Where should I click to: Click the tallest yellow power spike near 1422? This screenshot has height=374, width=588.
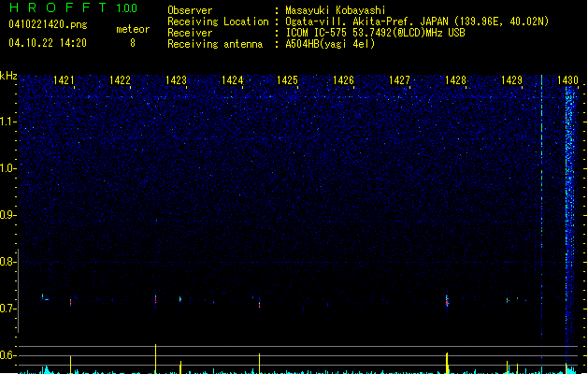tap(155, 359)
